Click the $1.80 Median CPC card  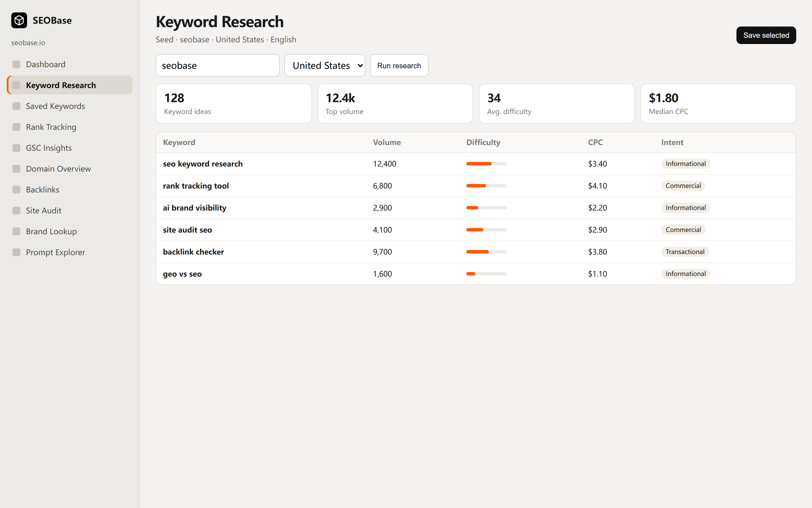pos(718,104)
